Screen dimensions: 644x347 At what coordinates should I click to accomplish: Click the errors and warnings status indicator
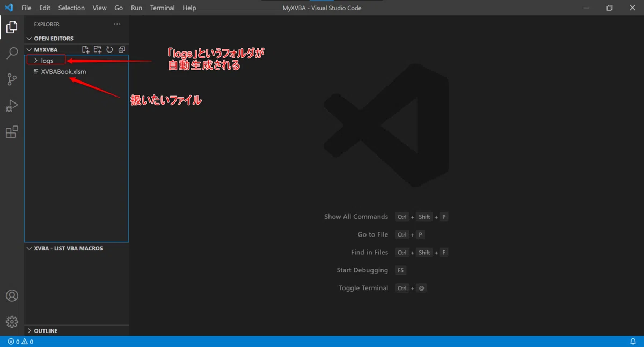click(20, 342)
